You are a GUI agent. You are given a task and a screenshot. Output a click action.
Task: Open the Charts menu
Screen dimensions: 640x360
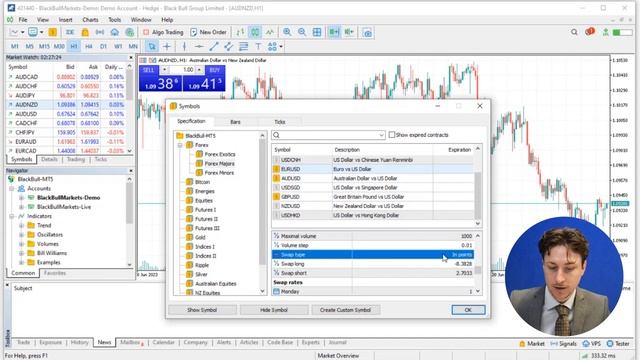90,20
